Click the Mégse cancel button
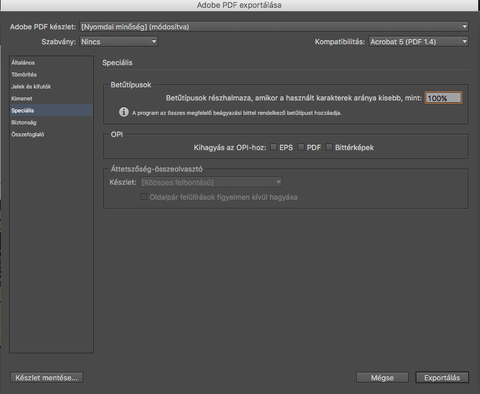Viewport: 480px width, 394px height. (x=382, y=378)
